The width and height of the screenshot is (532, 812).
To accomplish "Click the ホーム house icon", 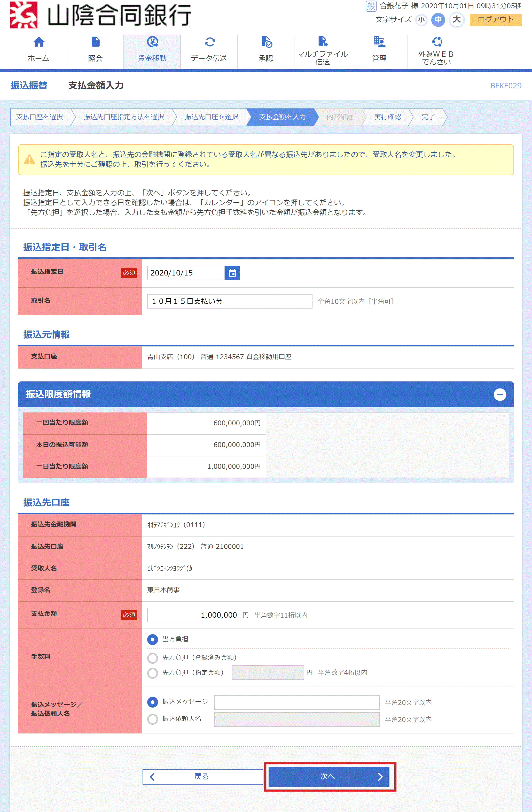I will click(x=38, y=42).
